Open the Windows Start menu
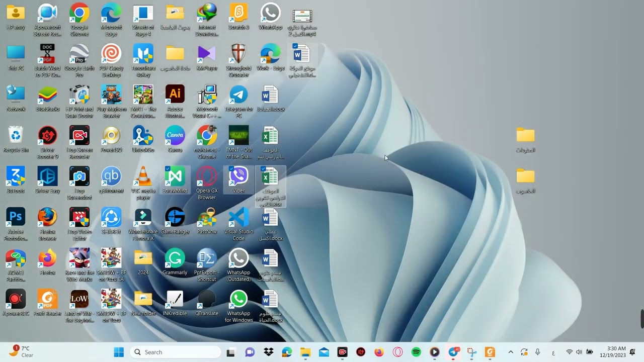This screenshot has width=644, height=362. point(119,352)
